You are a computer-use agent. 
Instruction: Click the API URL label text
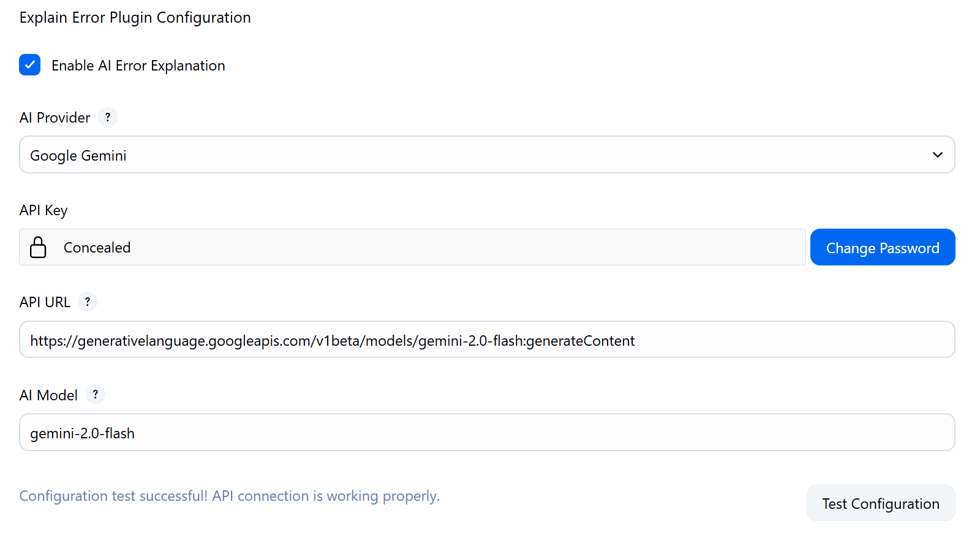coord(45,302)
